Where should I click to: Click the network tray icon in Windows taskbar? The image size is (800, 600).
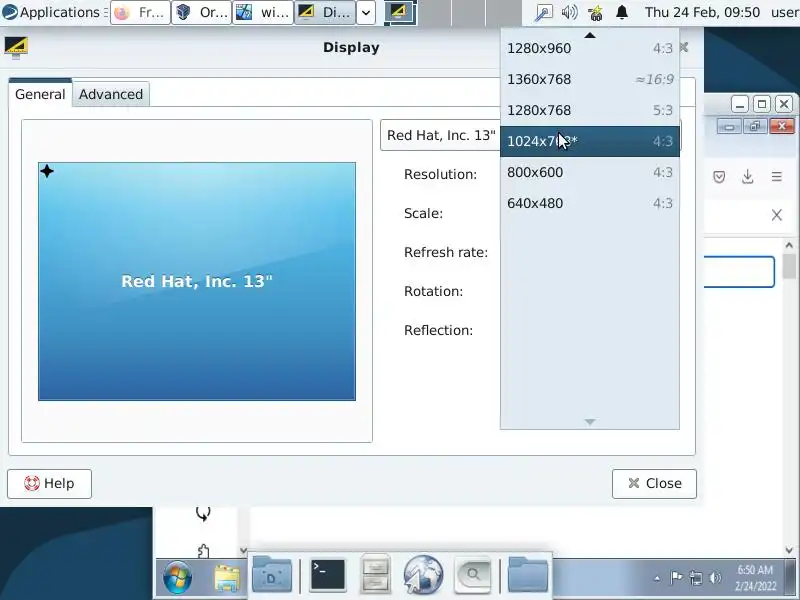[696, 578]
